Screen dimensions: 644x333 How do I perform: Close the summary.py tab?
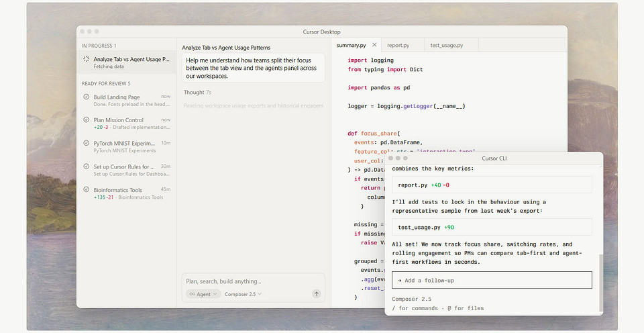(374, 45)
